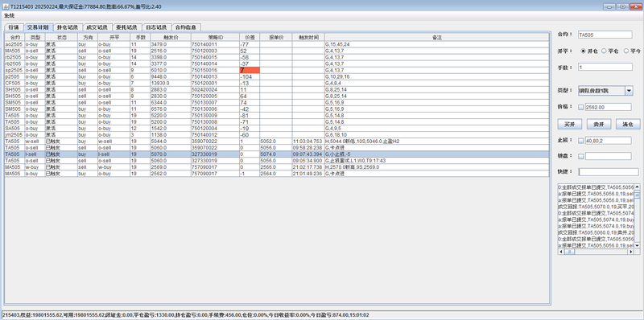Enable the 价格 checkbox
The height and width of the screenshot is (320, 644).
[580, 107]
